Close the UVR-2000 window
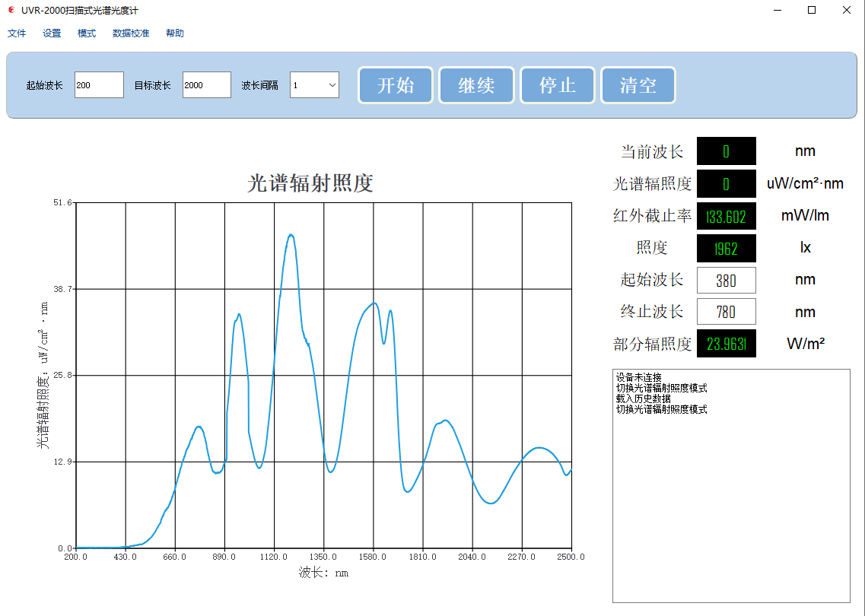The width and height of the screenshot is (865, 616). (846, 10)
